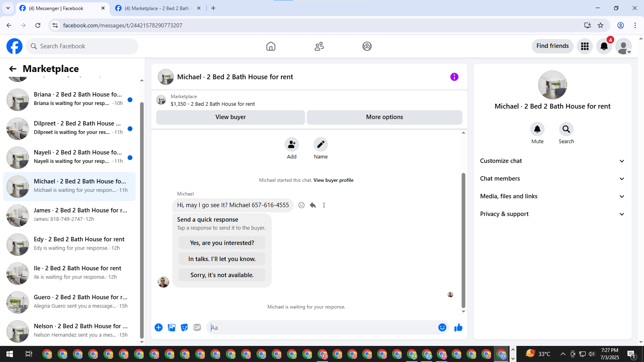
Task: Choose a sticker in composer
Action: tap(184, 327)
